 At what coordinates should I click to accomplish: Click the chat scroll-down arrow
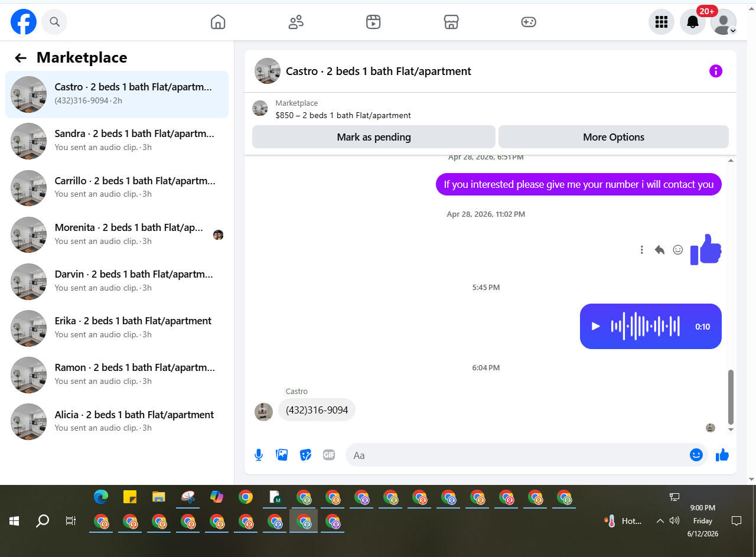[x=731, y=429]
